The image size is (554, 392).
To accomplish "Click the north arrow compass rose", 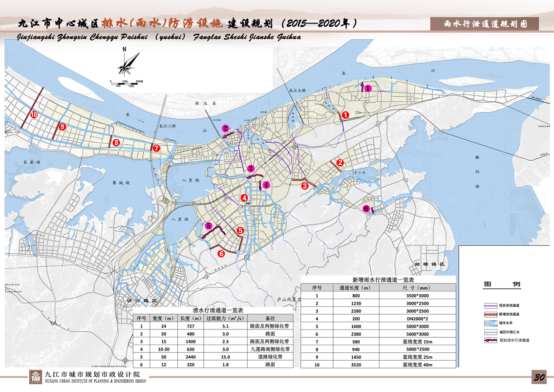I will [x=125, y=63].
